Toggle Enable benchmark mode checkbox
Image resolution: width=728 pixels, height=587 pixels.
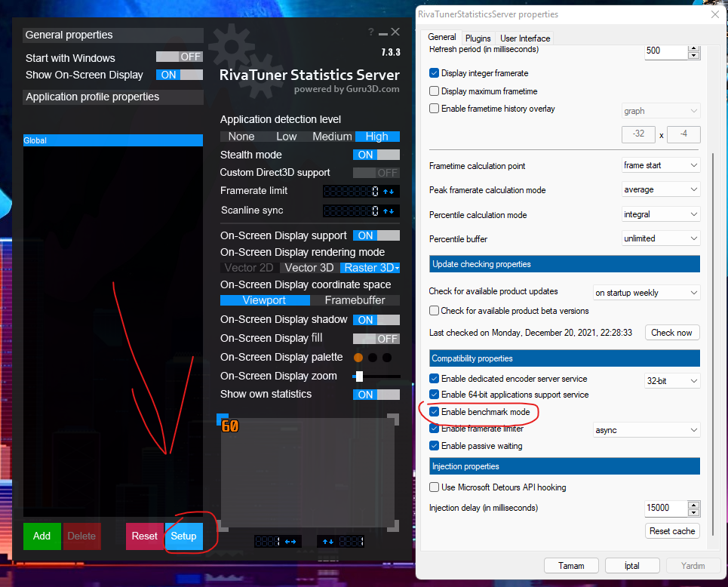click(434, 411)
